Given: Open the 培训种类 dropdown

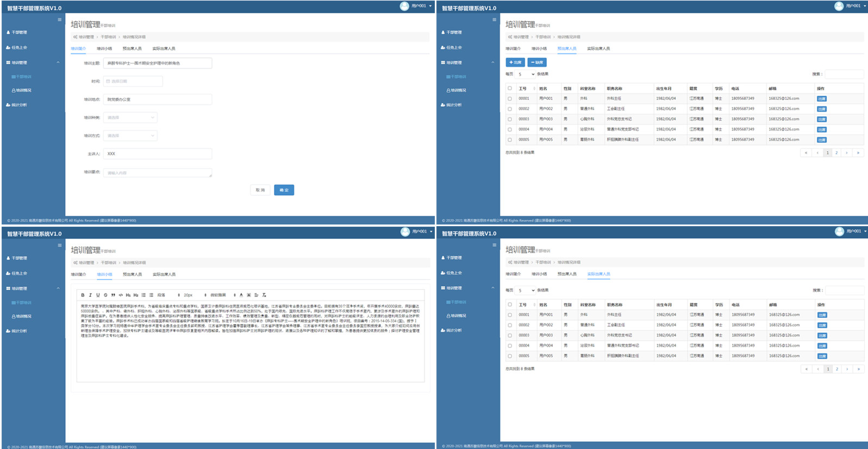Looking at the screenshot, I should pos(130,117).
